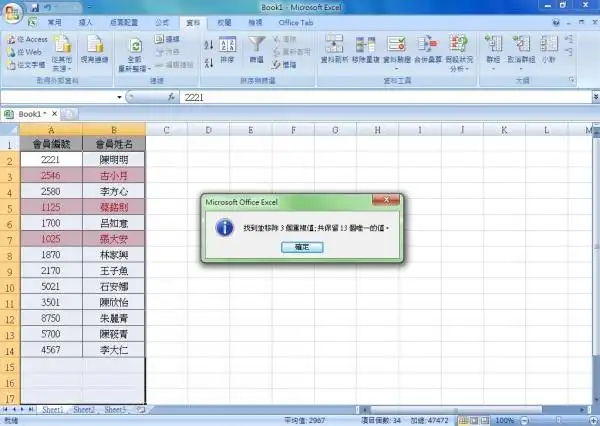The width and height of the screenshot is (600, 426).
Task: Select cell containing 4567
Action: pyautogui.click(x=51, y=350)
